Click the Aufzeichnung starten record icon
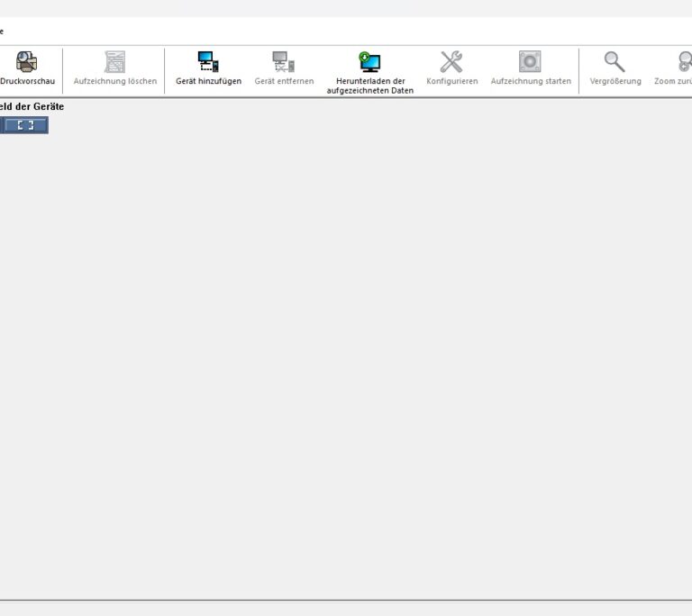The width and height of the screenshot is (692, 616). [530, 62]
